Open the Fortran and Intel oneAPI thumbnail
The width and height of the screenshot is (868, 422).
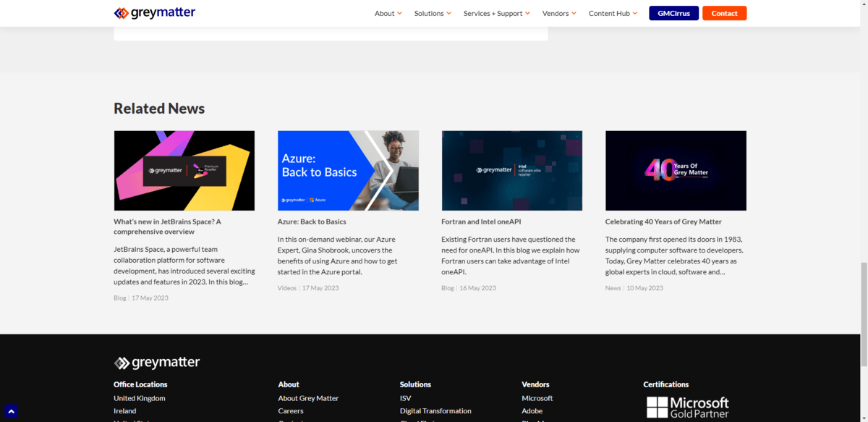[x=512, y=171]
